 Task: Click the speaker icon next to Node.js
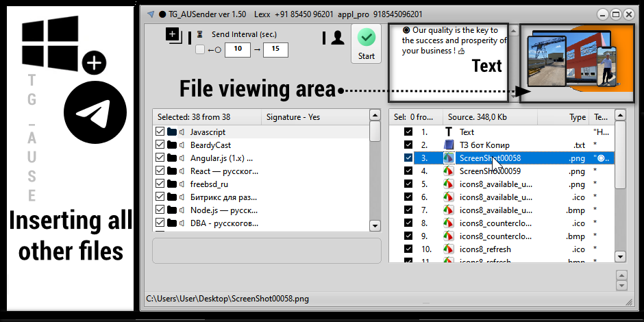pyautogui.click(x=182, y=210)
